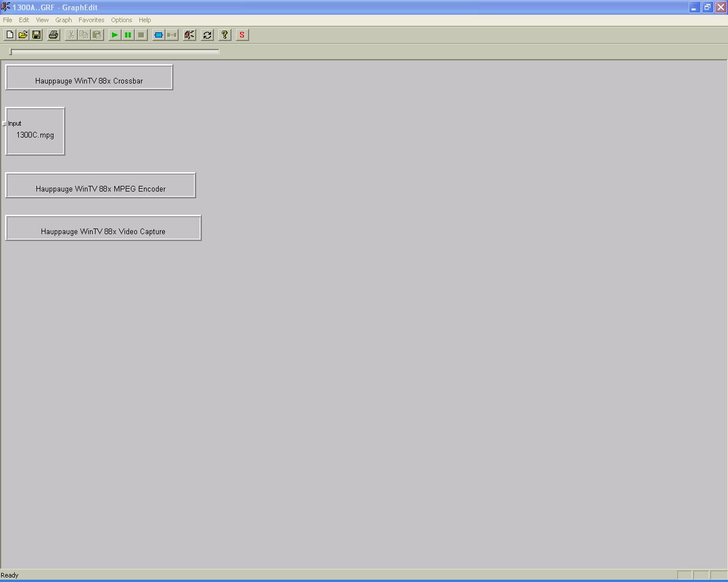This screenshot has width=728, height=582.
Task: Select the Hauppauge WinTV 88x MPEG Encoder filter
Action: coord(101,186)
